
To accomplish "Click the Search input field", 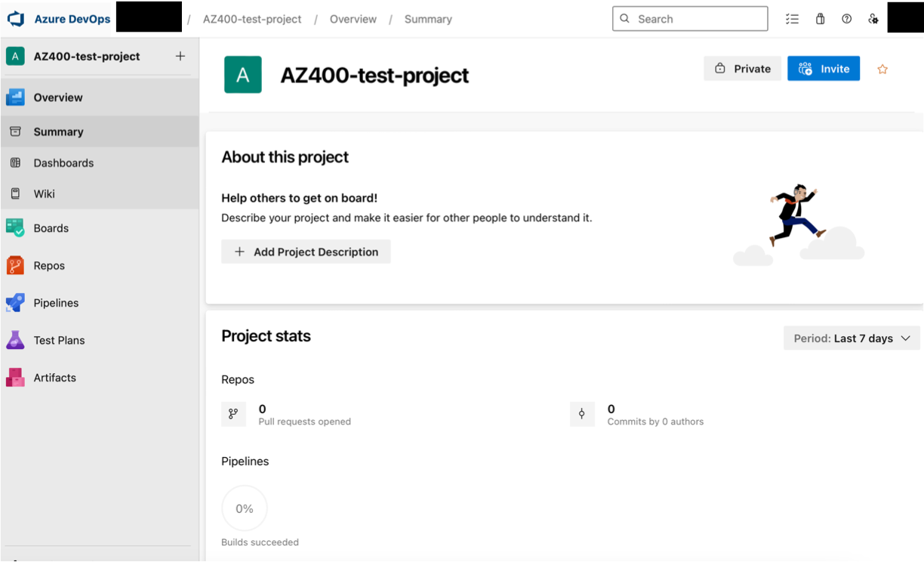I will point(690,19).
